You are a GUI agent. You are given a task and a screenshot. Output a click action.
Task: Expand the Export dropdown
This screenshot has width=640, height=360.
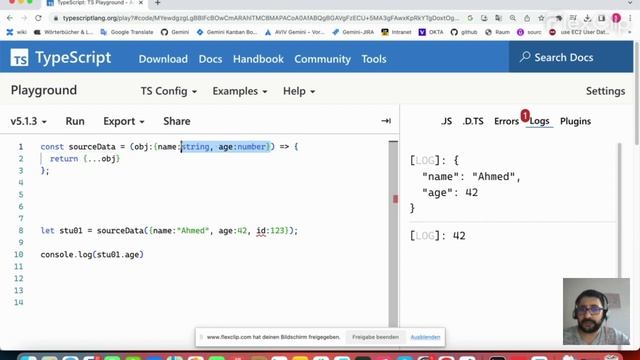(124, 121)
